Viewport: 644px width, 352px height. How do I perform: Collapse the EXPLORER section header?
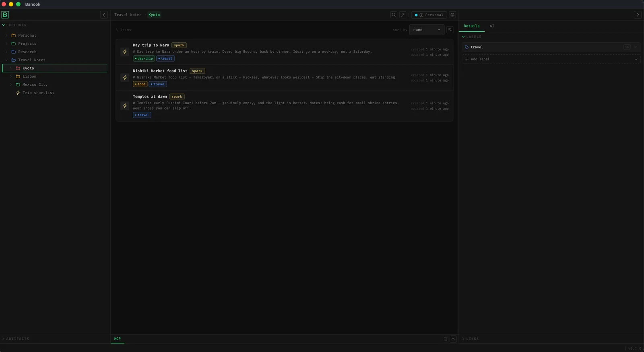tap(14, 25)
